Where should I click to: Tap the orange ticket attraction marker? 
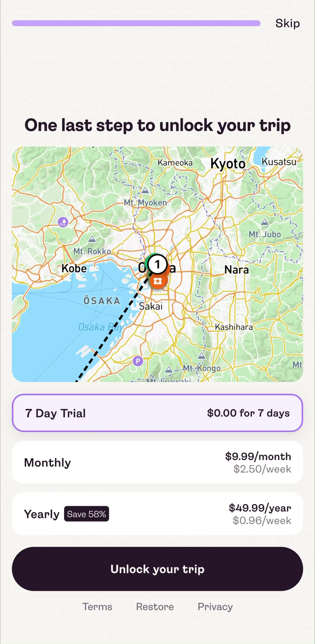158,281
